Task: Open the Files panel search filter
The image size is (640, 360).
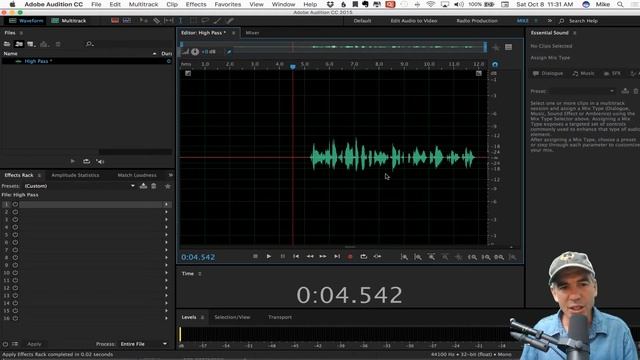Action: coord(89,44)
